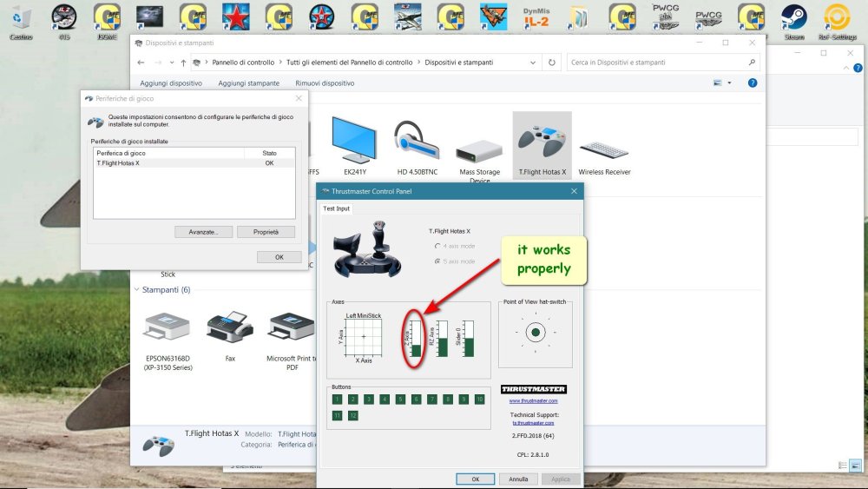Select the EK241Y monitor icon
This screenshot has height=489, width=868.
(x=353, y=139)
